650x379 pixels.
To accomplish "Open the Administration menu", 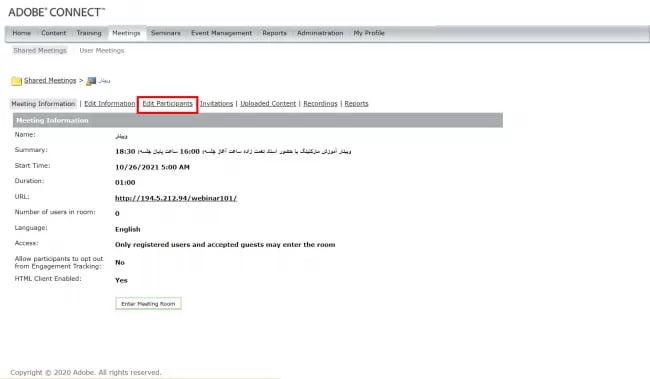I will point(320,33).
